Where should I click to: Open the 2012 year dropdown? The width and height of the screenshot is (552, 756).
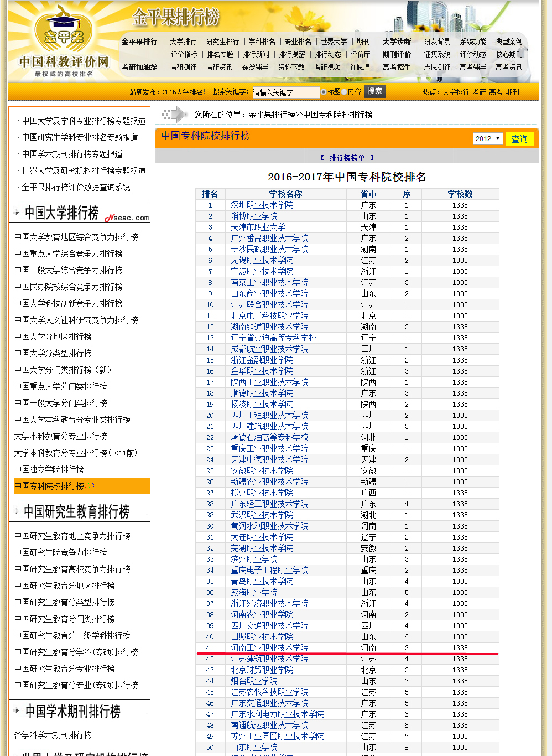[487, 138]
